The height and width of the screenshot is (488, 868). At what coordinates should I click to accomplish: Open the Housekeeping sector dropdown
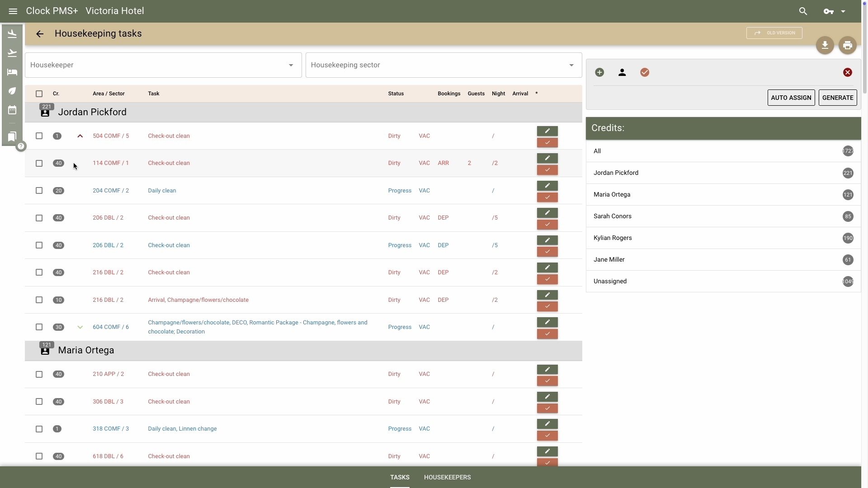point(443,65)
